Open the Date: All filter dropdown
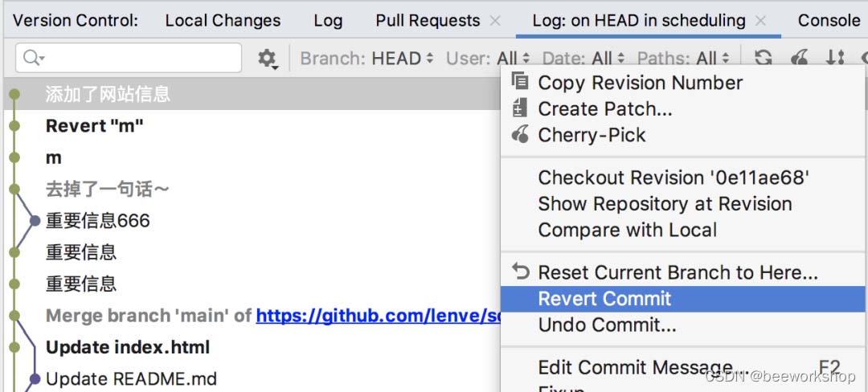This screenshot has width=868, height=392. point(583,58)
